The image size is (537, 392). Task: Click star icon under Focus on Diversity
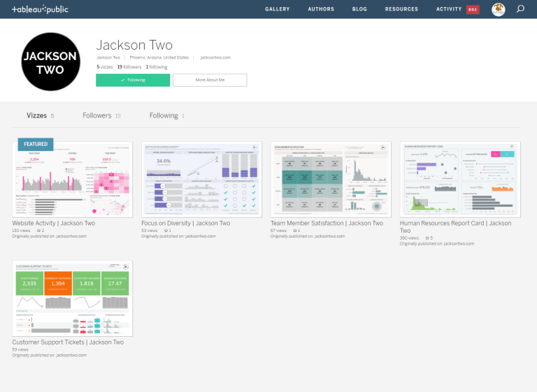click(166, 231)
